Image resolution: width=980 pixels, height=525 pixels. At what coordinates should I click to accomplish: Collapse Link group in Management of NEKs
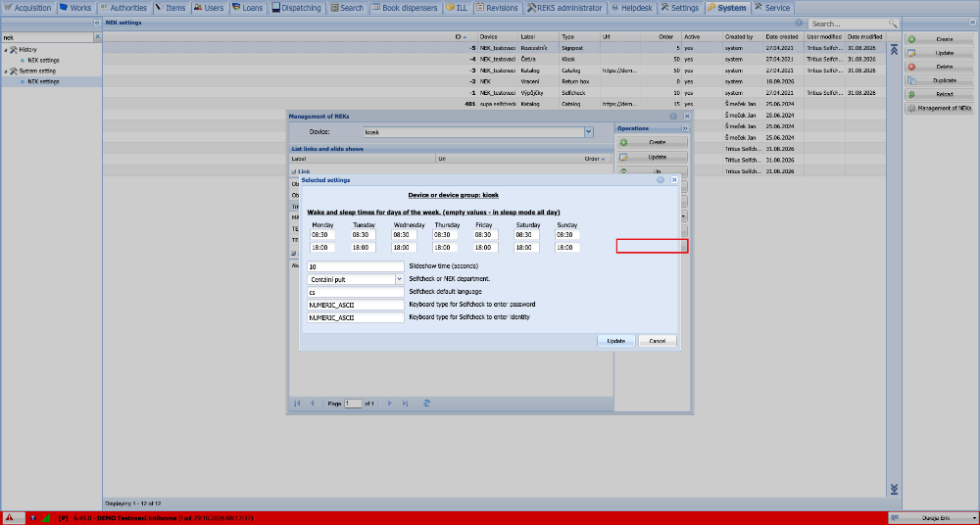pos(294,171)
